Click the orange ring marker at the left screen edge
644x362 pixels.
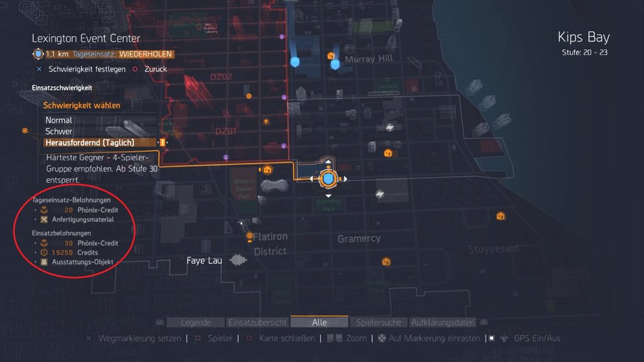[25, 130]
